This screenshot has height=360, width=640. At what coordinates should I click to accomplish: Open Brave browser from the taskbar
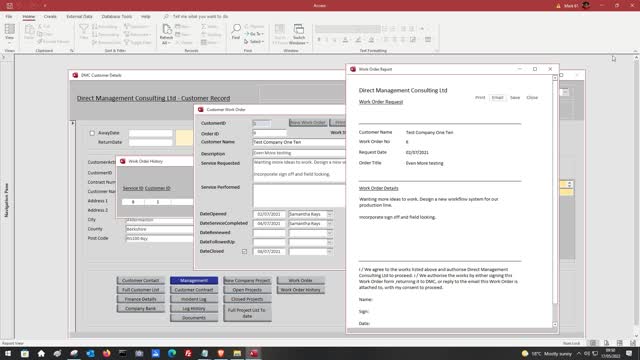pyautogui.click(x=221, y=353)
